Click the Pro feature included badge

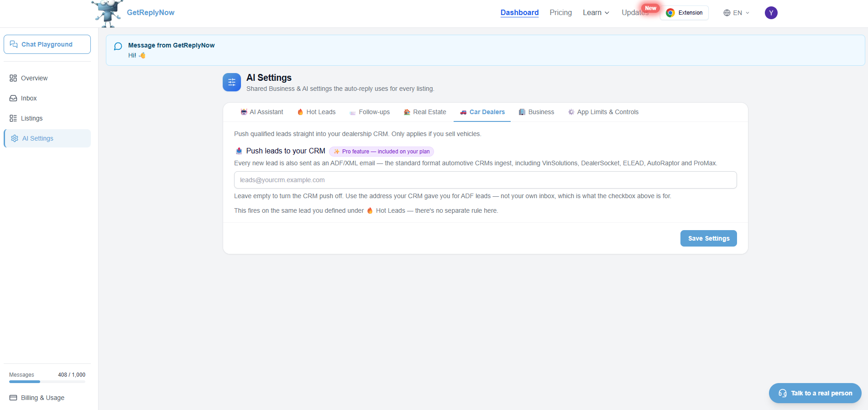(x=382, y=152)
